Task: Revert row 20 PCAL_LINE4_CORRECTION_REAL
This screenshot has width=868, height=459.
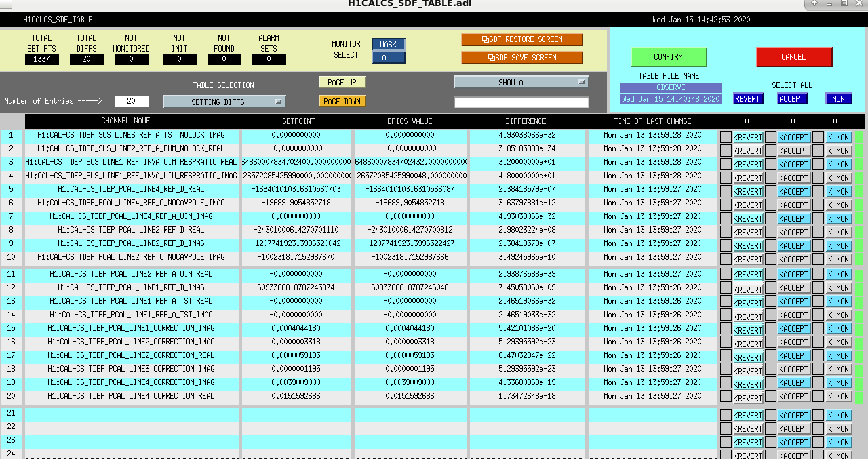Action: point(748,397)
